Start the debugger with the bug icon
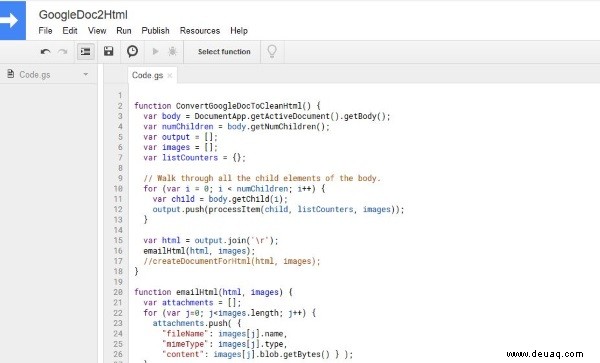 173,51
